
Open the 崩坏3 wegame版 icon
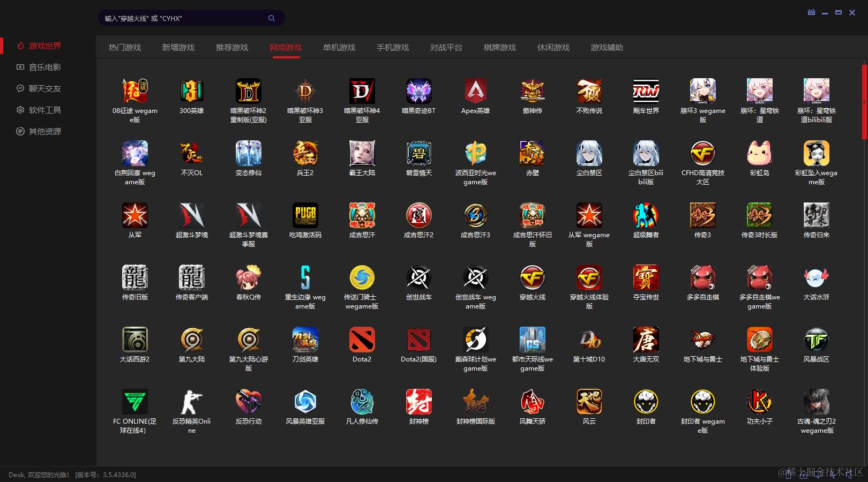click(x=702, y=91)
